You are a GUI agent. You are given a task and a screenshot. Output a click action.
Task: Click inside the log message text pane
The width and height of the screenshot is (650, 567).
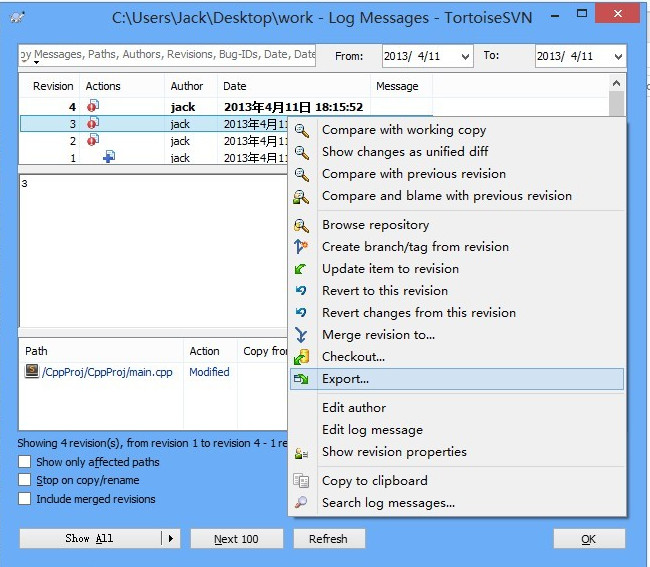153,251
